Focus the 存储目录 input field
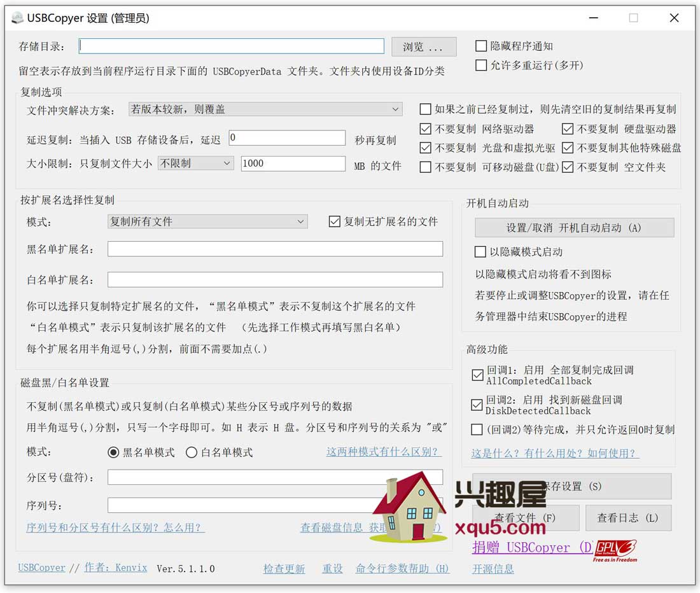The height and width of the screenshot is (593, 700). [x=231, y=46]
